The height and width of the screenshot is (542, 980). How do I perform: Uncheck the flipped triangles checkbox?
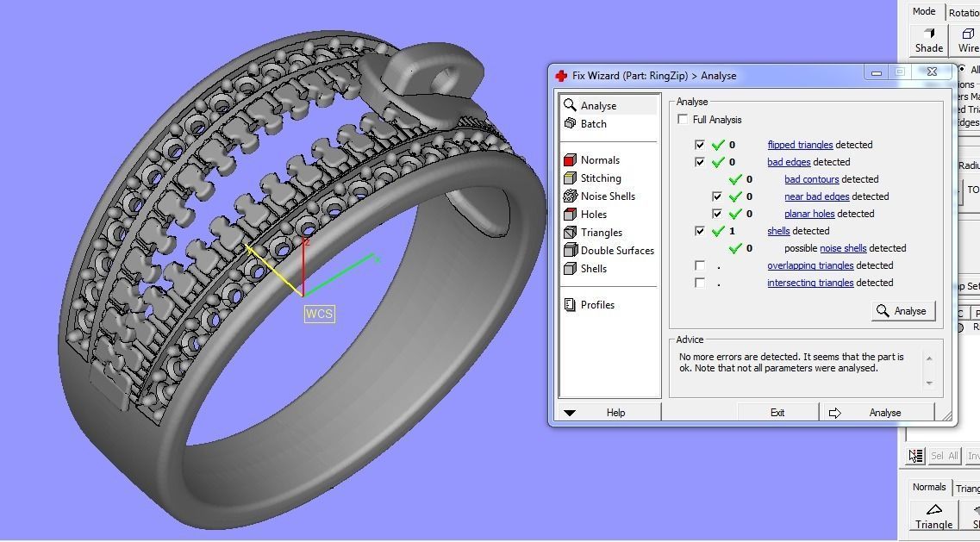coord(699,145)
